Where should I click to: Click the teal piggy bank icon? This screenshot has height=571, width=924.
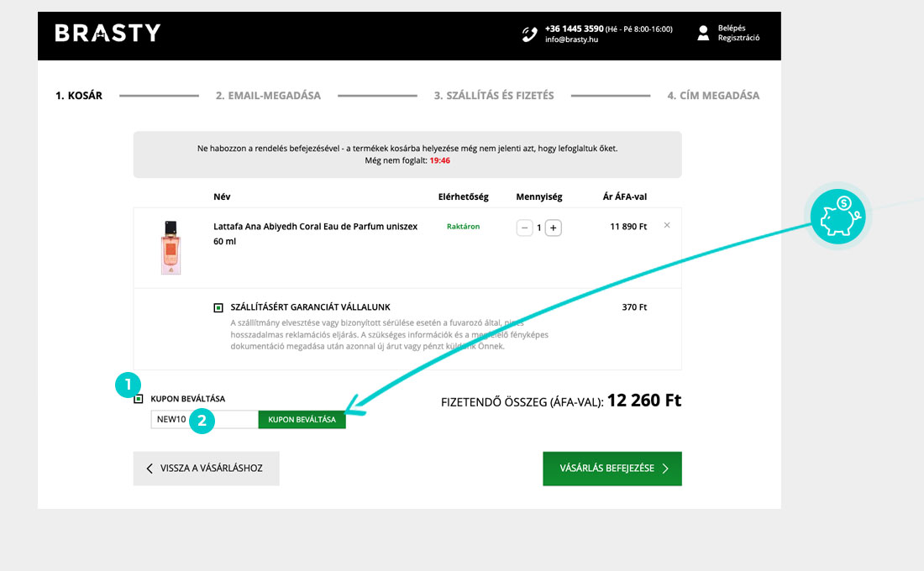click(x=837, y=216)
